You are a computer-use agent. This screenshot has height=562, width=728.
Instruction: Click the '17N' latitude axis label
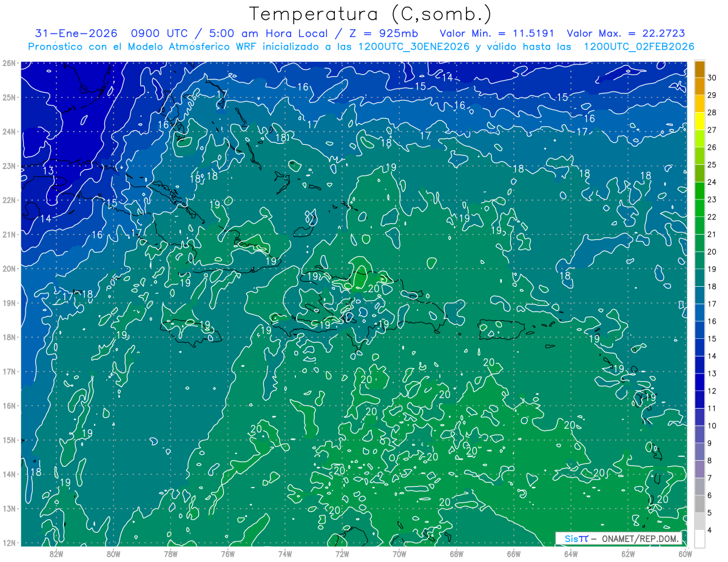point(9,371)
